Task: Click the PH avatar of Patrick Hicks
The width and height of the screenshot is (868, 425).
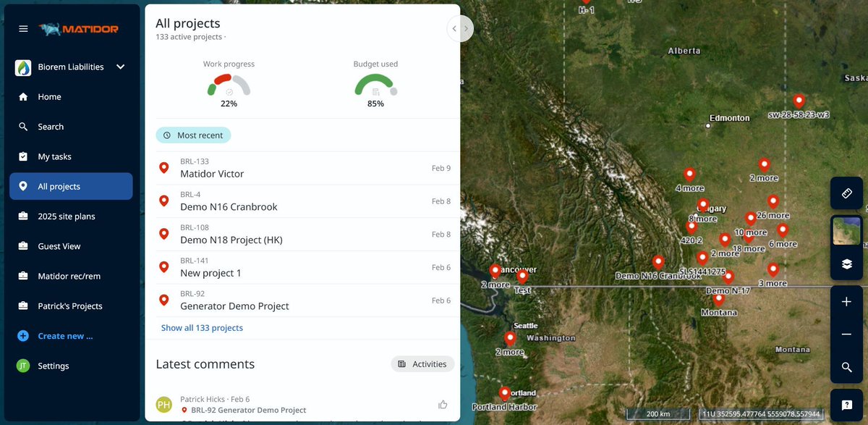Action: pyautogui.click(x=164, y=404)
